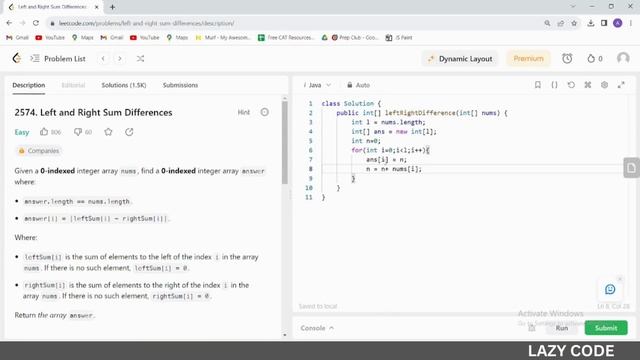Open first Gmail bookmark

coord(17,38)
